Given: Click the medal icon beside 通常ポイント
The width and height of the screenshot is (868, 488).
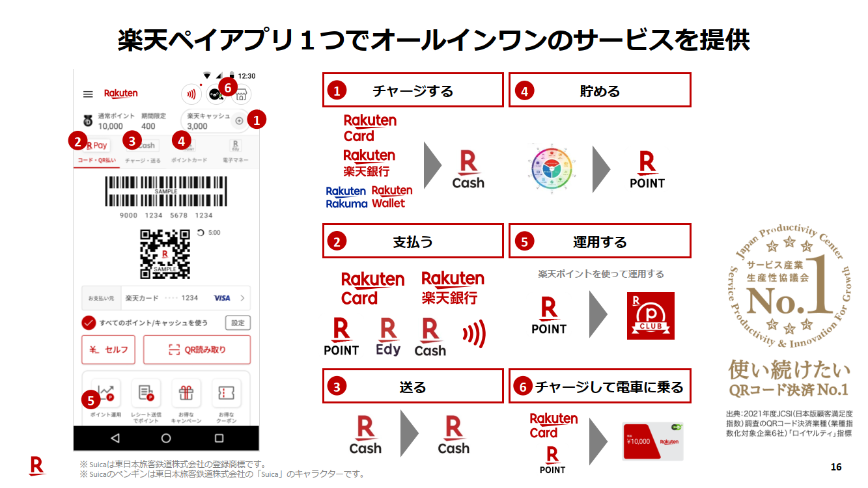Looking at the screenshot, I should [x=88, y=121].
